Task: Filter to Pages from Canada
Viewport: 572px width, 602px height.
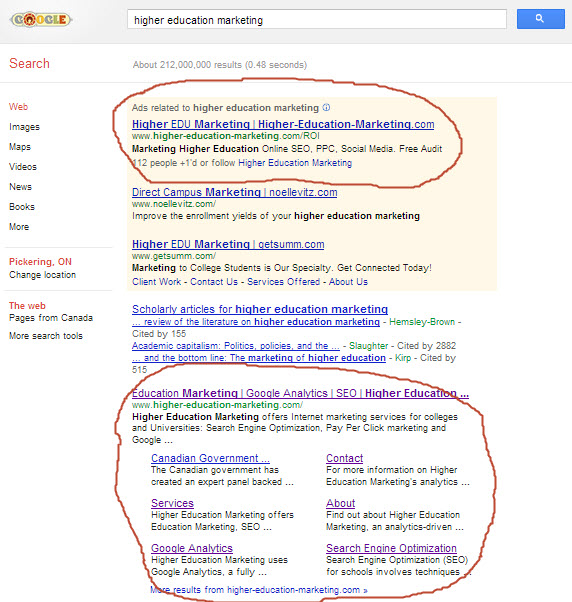Action: (x=51, y=318)
